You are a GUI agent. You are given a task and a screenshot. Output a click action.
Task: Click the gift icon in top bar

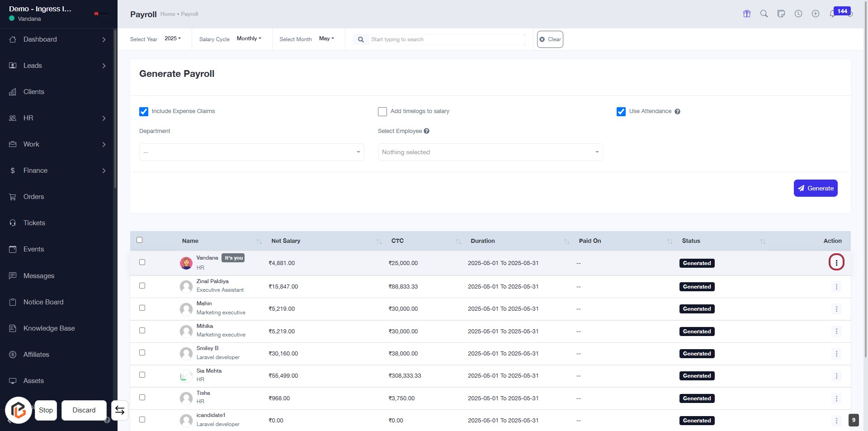[746, 14]
